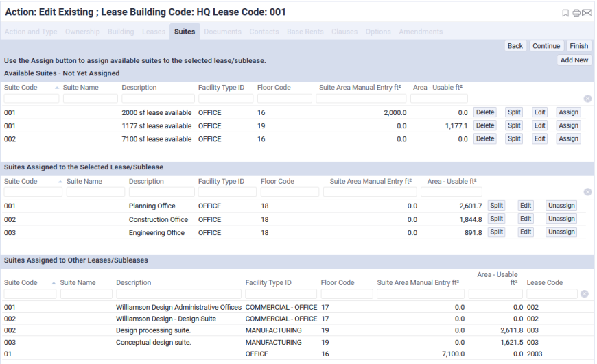Click the Continue button
Image resolution: width=597 pixels, height=364 pixels.
coord(546,46)
